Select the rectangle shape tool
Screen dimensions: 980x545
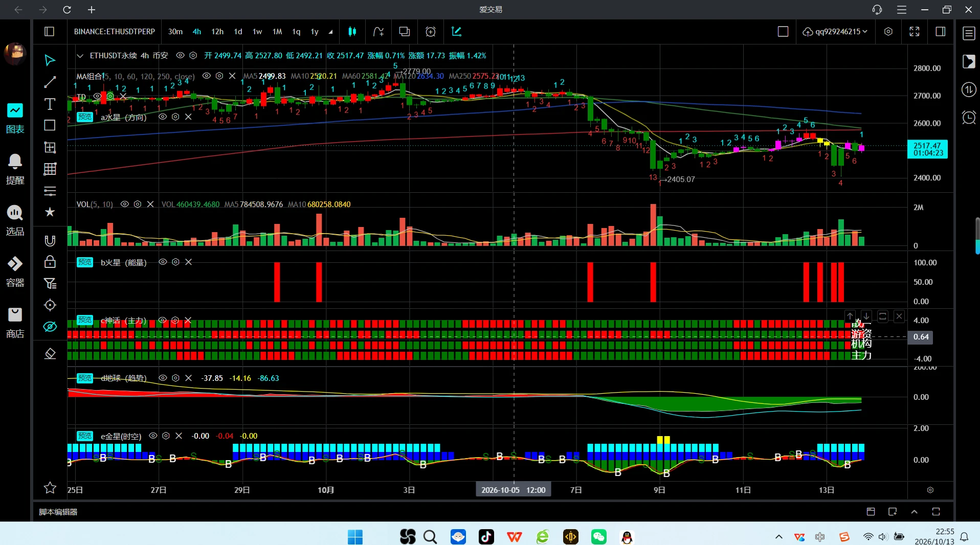click(x=50, y=125)
